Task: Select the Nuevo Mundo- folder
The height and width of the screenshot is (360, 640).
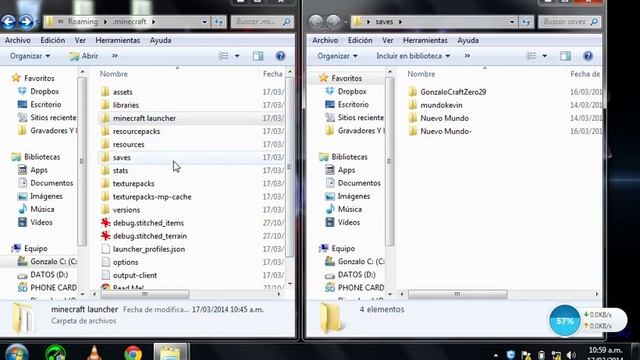Action: 446,131
